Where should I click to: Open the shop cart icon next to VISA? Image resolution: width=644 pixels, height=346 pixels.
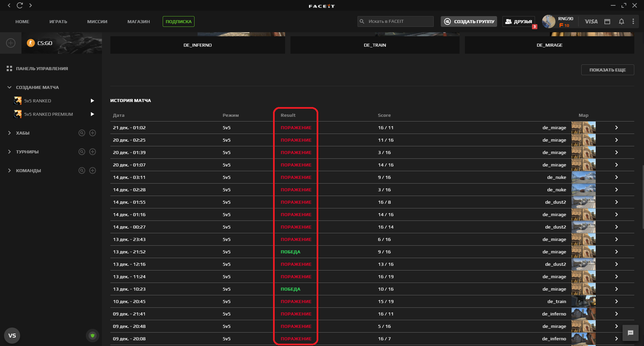click(x=607, y=21)
